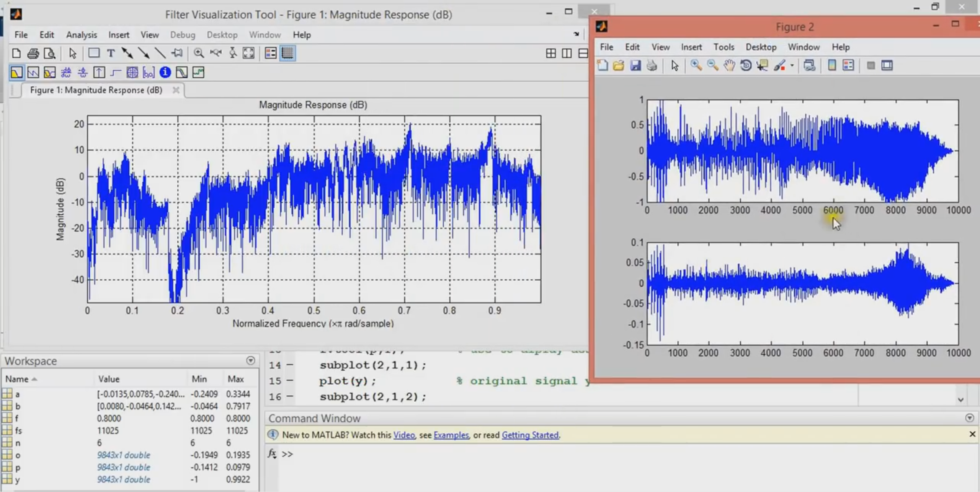Insert a text box annotation
Viewport: 980px width, 492px height.
coord(111,53)
